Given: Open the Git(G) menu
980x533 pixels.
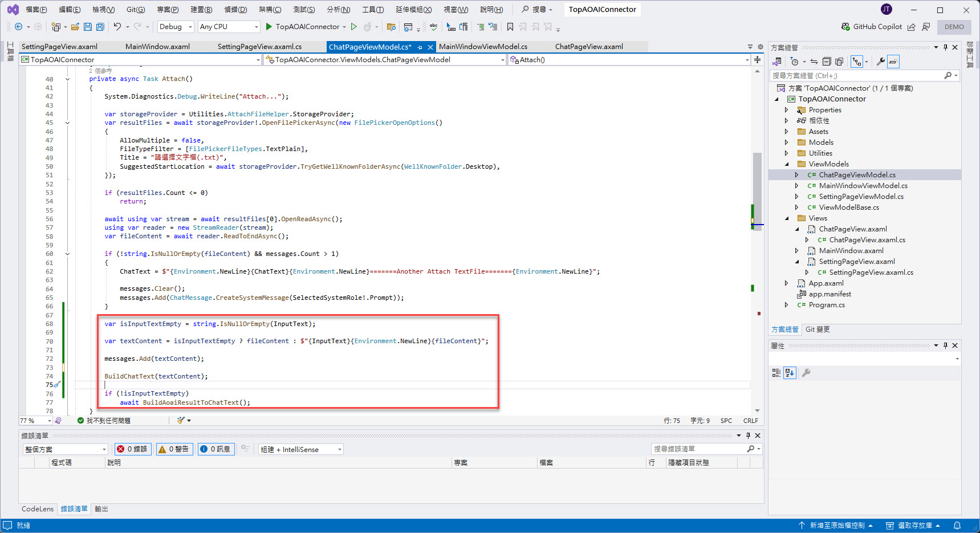Looking at the screenshot, I should [x=136, y=9].
